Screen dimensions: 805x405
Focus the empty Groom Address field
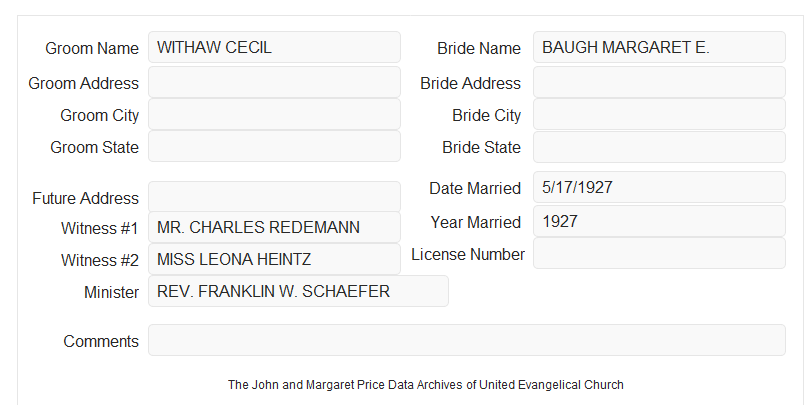coord(274,82)
